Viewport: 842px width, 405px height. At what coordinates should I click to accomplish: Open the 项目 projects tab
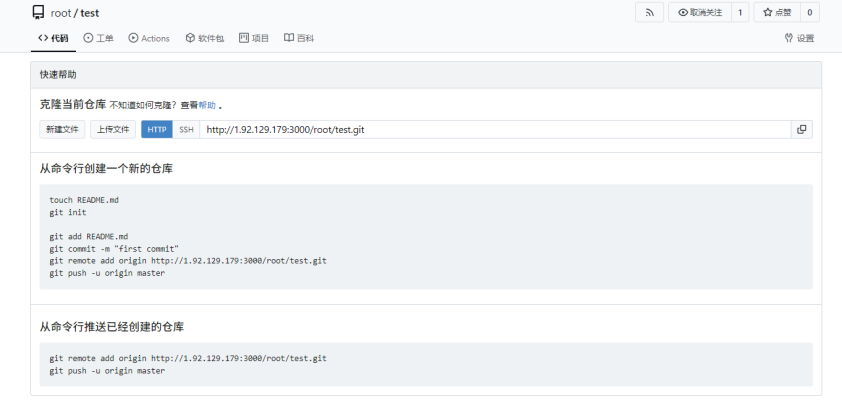click(x=254, y=38)
